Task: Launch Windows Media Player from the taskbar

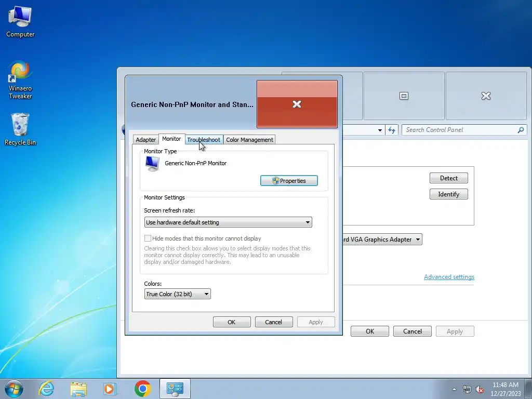Action: [110, 389]
